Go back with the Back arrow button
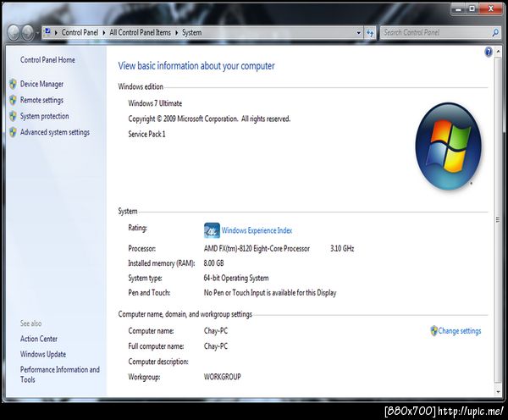This screenshot has width=508, height=420. (14, 33)
